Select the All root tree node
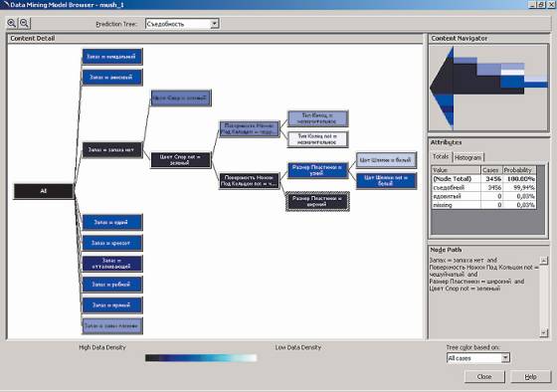Screen dimensions: 557x392 [44, 191]
